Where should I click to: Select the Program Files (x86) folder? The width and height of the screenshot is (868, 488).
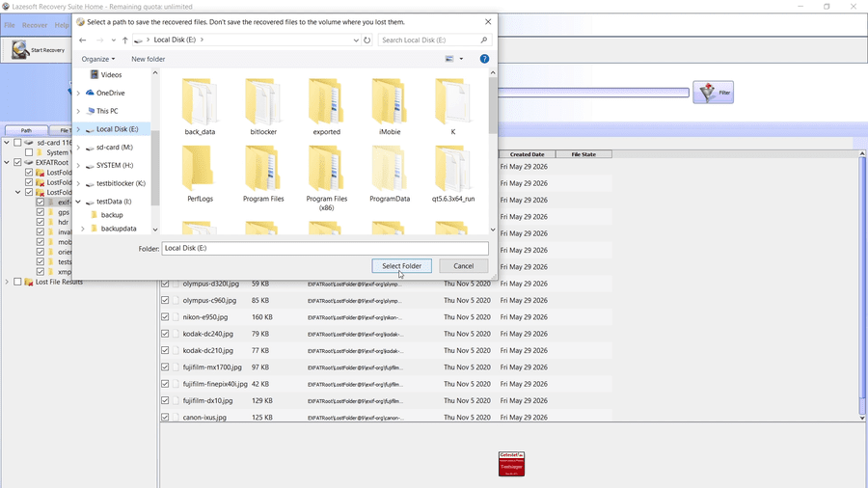coord(326,178)
